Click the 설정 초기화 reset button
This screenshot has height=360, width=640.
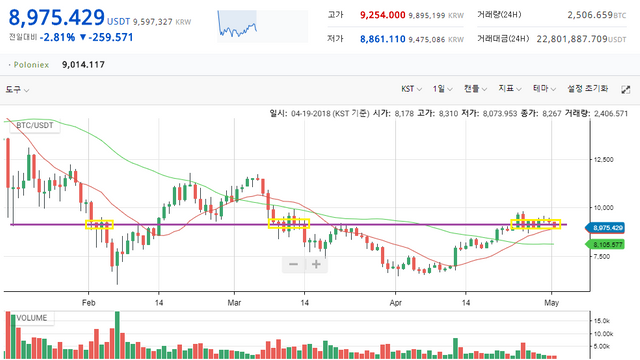(x=587, y=89)
